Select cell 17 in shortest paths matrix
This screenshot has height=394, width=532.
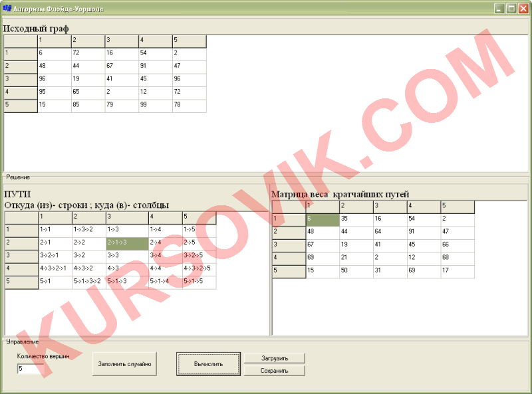458,272
